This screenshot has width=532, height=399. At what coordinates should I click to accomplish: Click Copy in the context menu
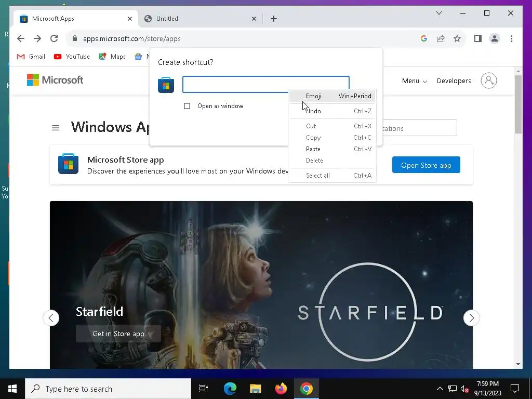(x=332, y=137)
